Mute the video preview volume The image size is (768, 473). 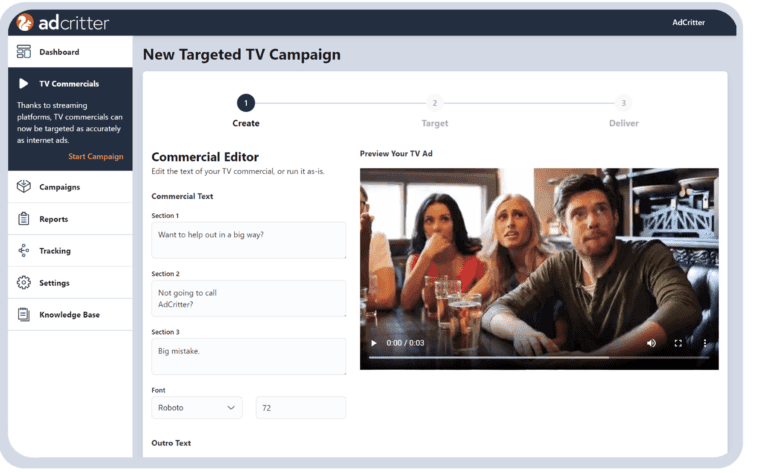(651, 343)
